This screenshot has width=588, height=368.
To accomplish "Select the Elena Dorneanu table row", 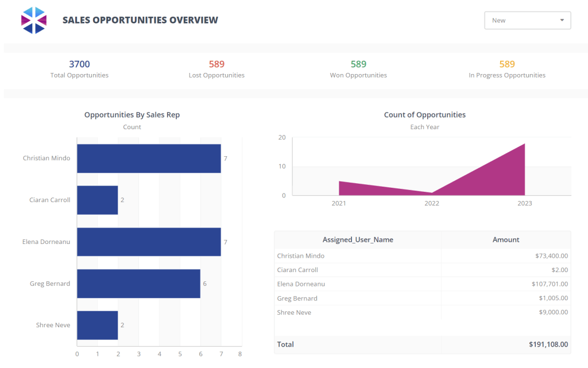I will pos(358,284).
